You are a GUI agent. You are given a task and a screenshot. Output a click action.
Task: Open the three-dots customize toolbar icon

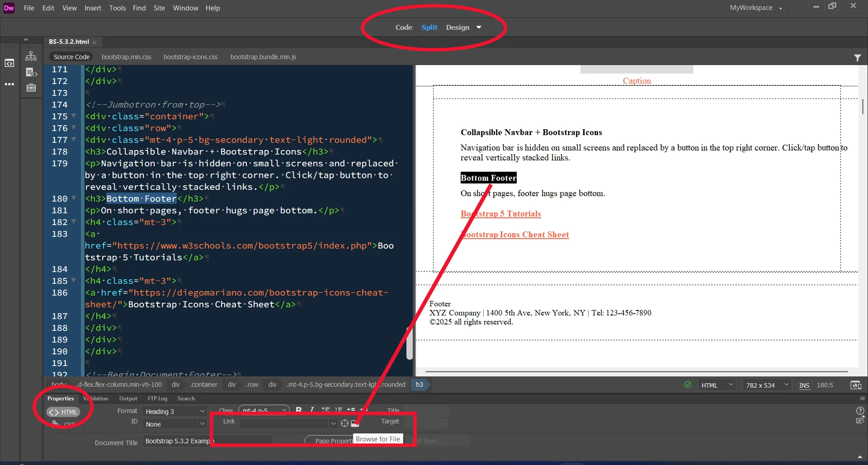tap(9, 85)
